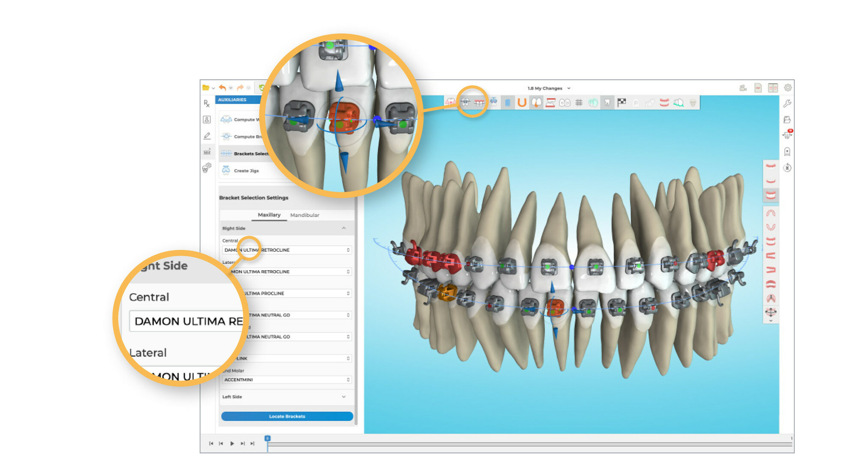The image size is (868, 454).
Task: Collapse the Right Side settings section
Action: (x=343, y=228)
